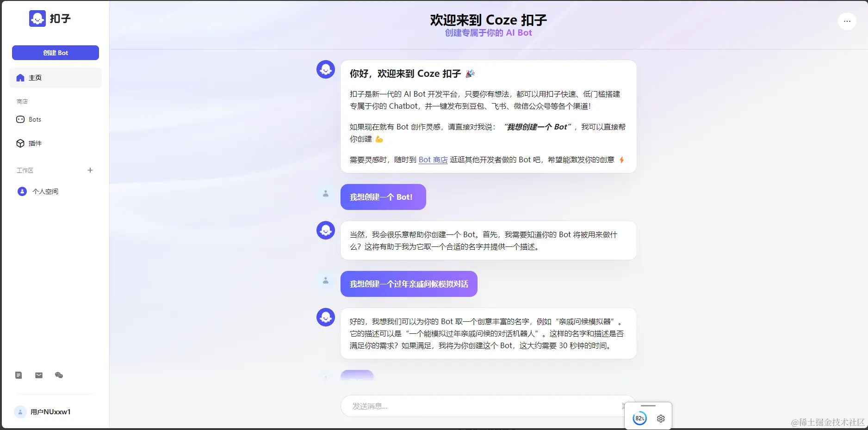
Task: Click the 创建 Bot button
Action: tap(56, 53)
